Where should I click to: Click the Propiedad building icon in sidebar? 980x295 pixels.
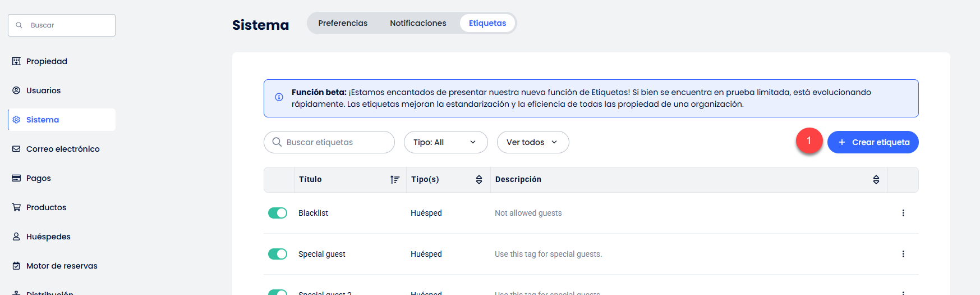pos(16,61)
